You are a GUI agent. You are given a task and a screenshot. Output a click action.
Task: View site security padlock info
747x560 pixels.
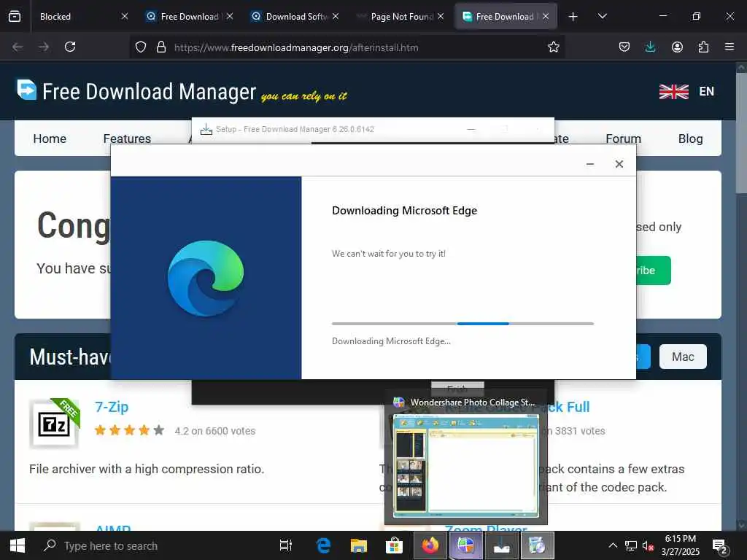pos(161,47)
